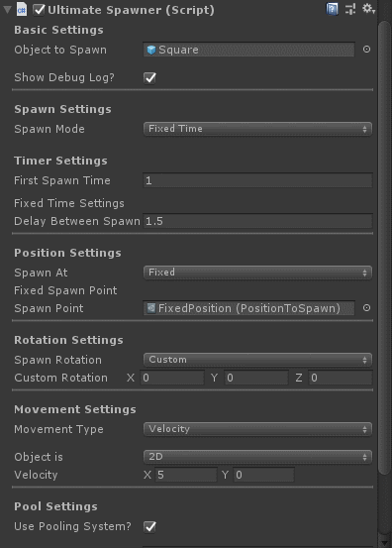Toggle the Show Debug Log checkbox
Viewport: 392px width, 548px height.
pos(150,77)
